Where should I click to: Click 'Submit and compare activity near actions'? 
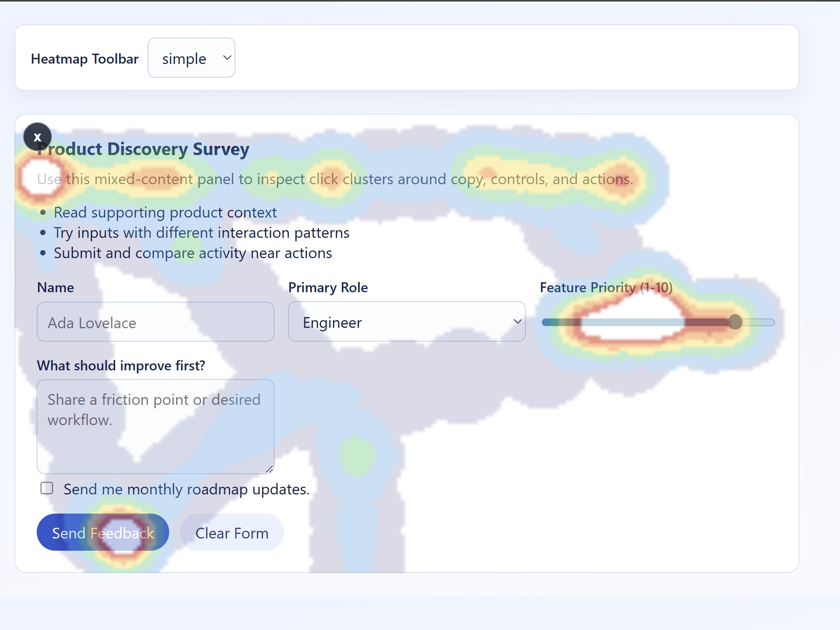tap(192, 253)
